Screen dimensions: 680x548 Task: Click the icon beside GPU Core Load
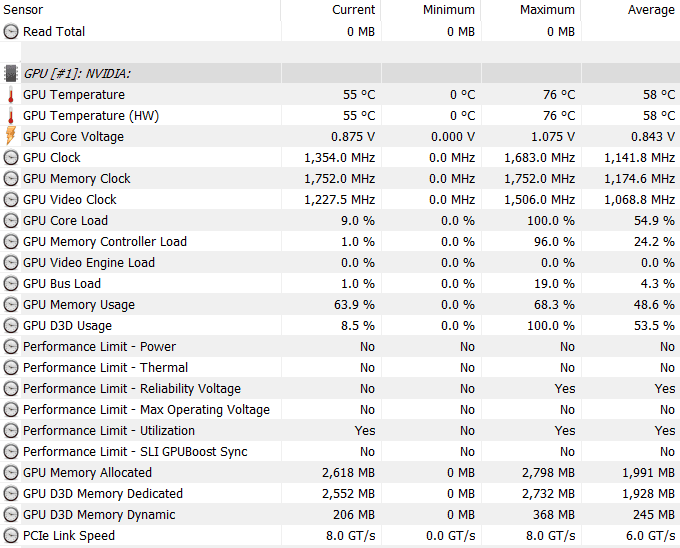tap(11, 221)
